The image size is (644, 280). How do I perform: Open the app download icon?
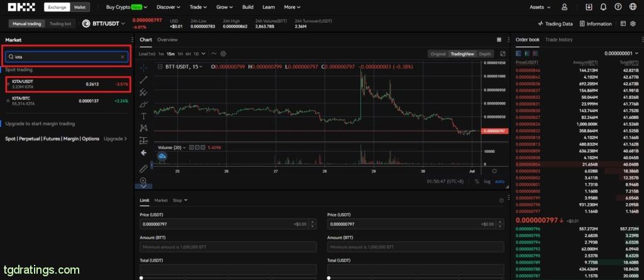[589, 7]
